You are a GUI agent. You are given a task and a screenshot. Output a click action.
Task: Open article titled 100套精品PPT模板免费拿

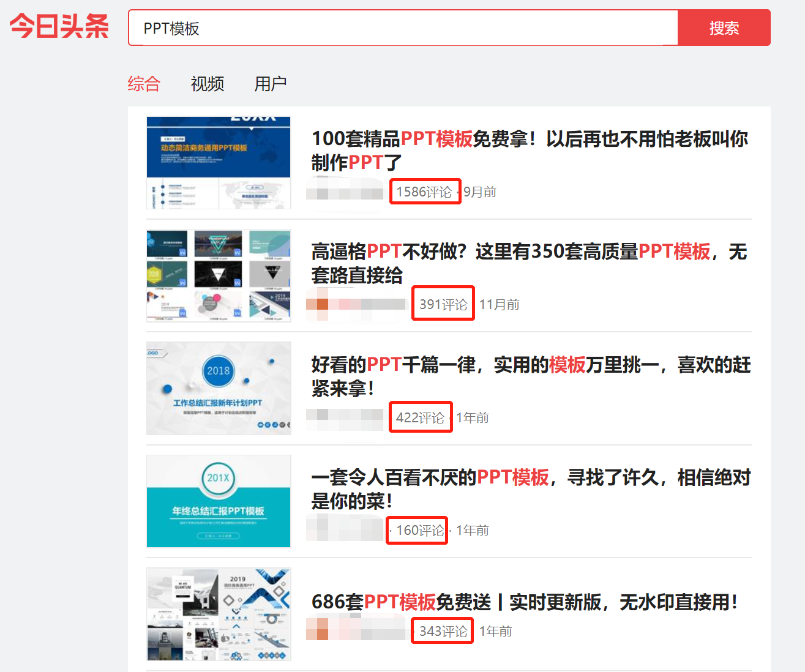coord(530,151)
